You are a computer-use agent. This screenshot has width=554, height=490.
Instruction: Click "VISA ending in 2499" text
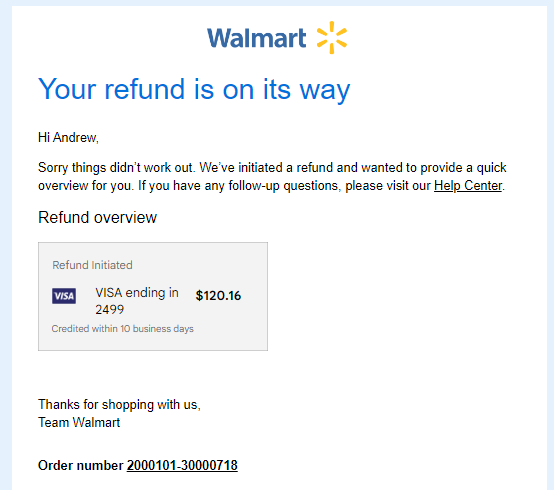(x=137, y=301)
